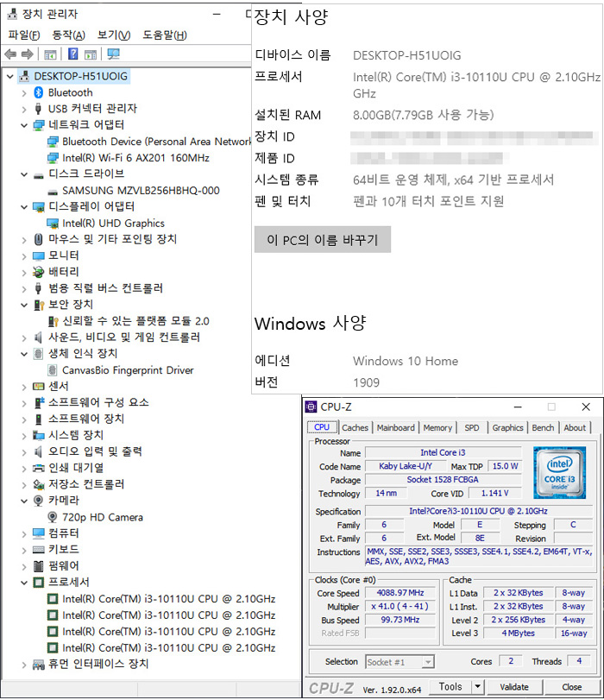604x700 pixels.
Task: Click the 마우스 및 기타 포인팅 장치 icon
Action: [x=38, y=239]
